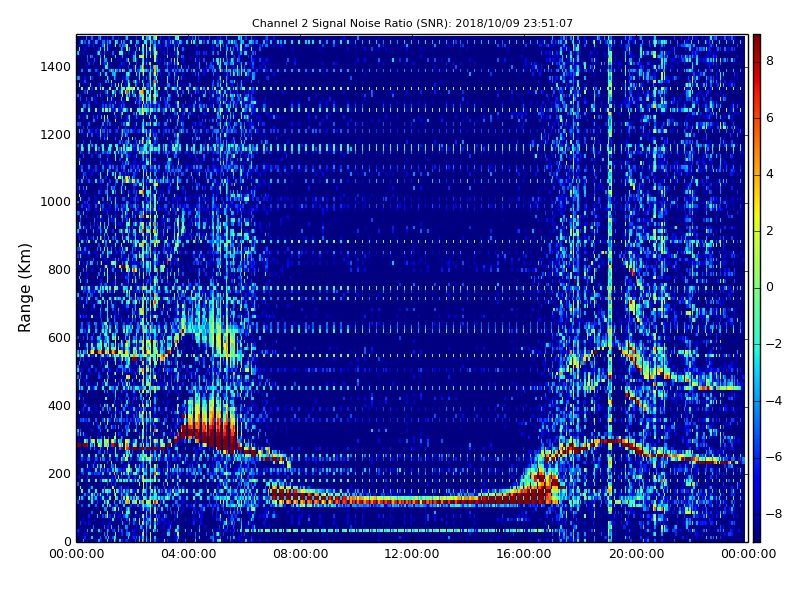
Task: Click the 600 range tick label
Action: 59,338
